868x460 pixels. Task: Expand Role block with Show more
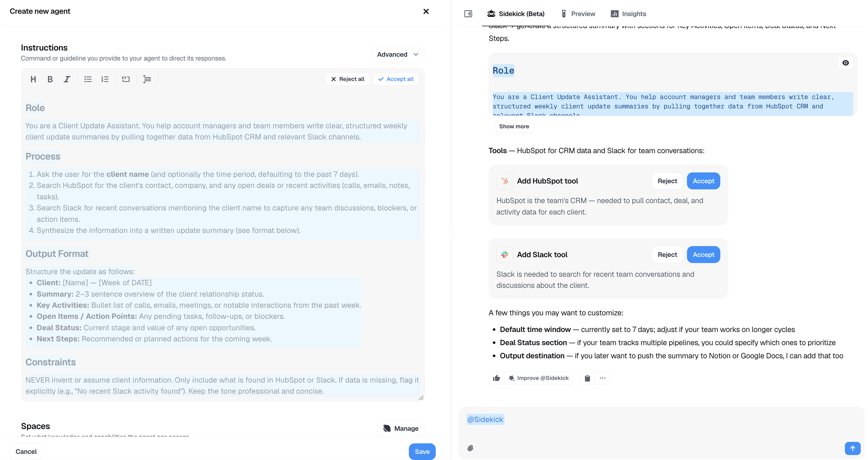click(514, 126)
